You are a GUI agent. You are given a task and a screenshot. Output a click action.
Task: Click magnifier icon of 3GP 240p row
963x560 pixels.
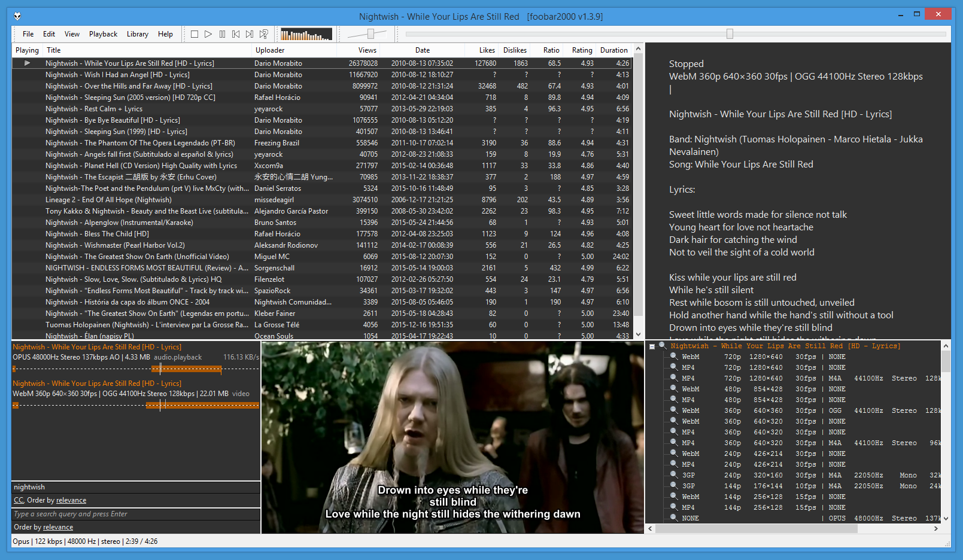673,474
